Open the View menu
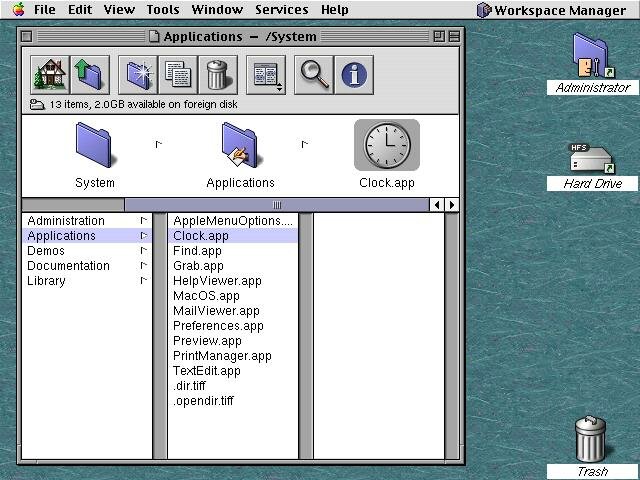This screenshot has width=640, height=480. 119,9
